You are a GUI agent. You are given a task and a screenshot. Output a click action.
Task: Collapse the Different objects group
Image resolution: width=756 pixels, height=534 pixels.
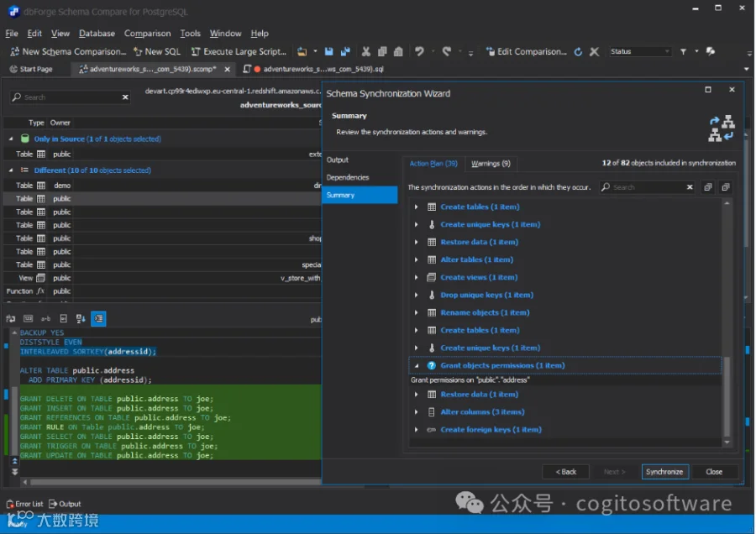point(11,170)
